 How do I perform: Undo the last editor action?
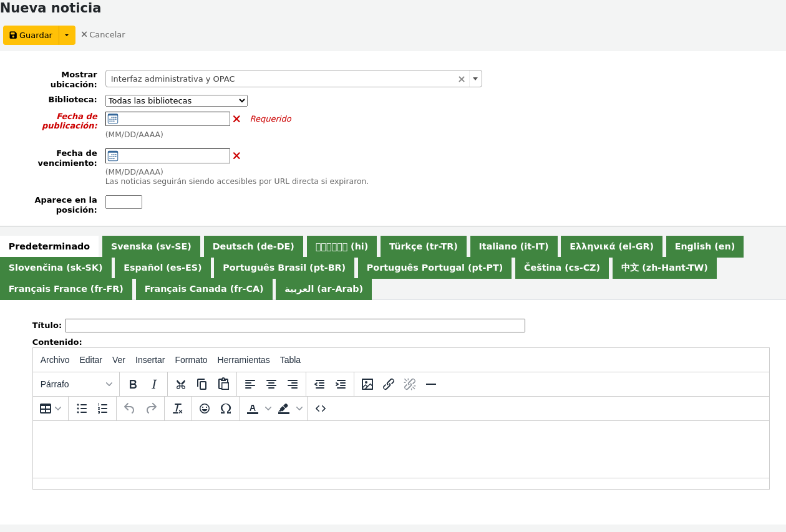point(129,409)
